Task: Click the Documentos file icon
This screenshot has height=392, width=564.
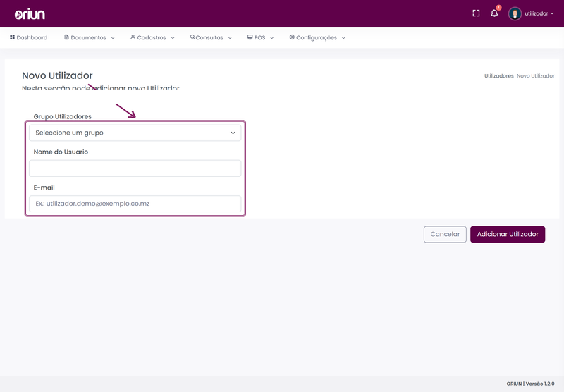Action: [x=66, y=37]
